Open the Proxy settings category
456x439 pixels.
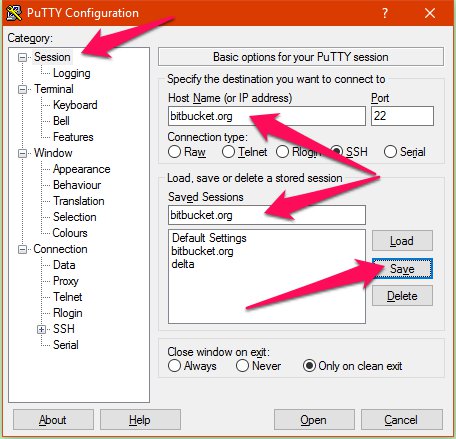[x=66, y=281]
